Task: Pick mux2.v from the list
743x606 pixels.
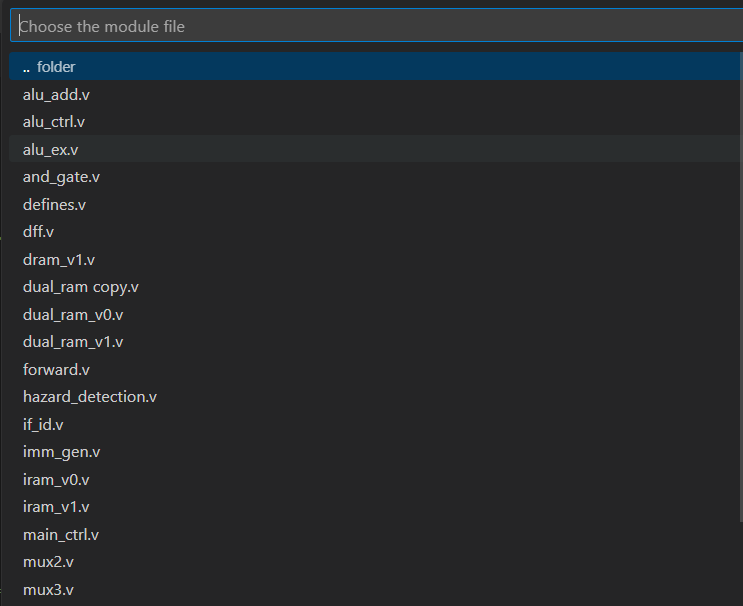Action: point(376,561)
